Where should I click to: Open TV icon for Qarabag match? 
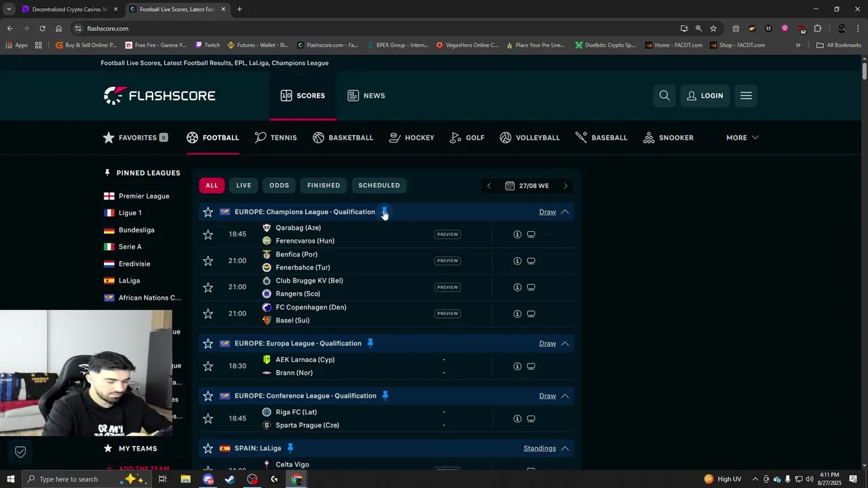point(531,235)
